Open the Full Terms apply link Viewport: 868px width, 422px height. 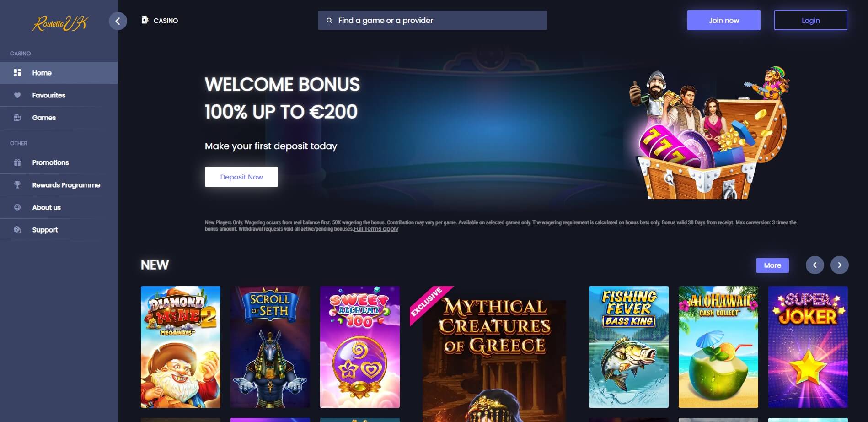click(x=376, y=229)
